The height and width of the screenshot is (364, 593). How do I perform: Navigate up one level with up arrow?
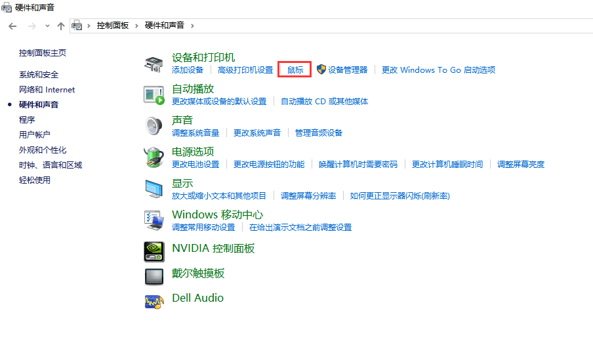coord(61,26)
